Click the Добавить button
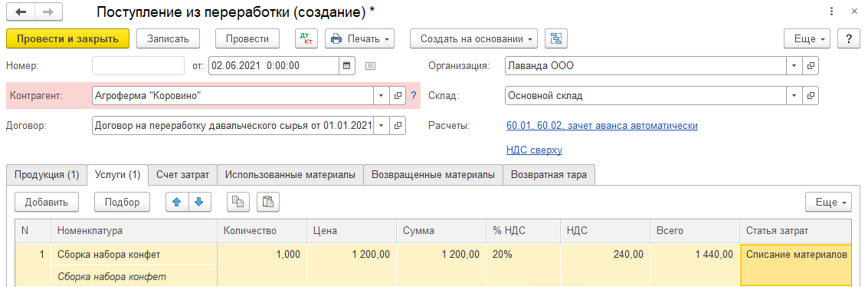 point(47,202)
